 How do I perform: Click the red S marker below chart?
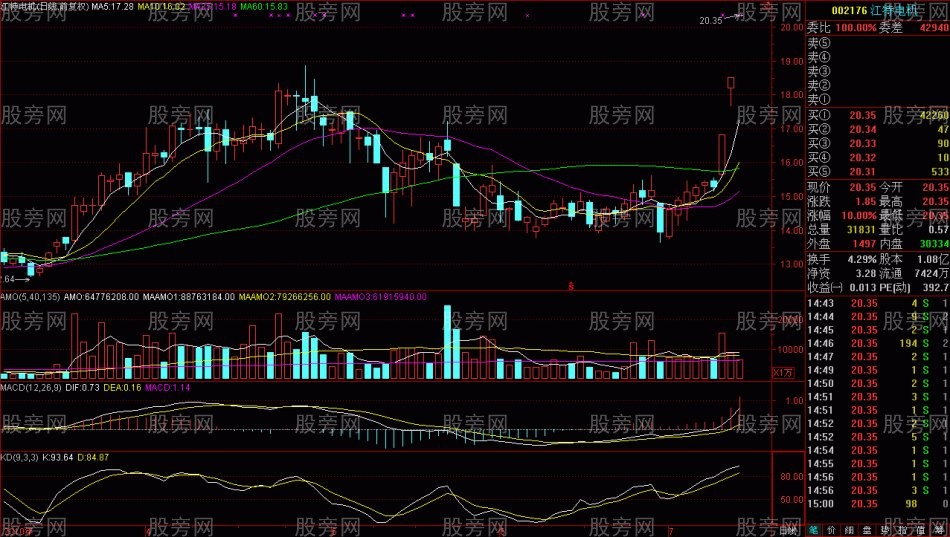pyautogui.click(x=571, y=286)
